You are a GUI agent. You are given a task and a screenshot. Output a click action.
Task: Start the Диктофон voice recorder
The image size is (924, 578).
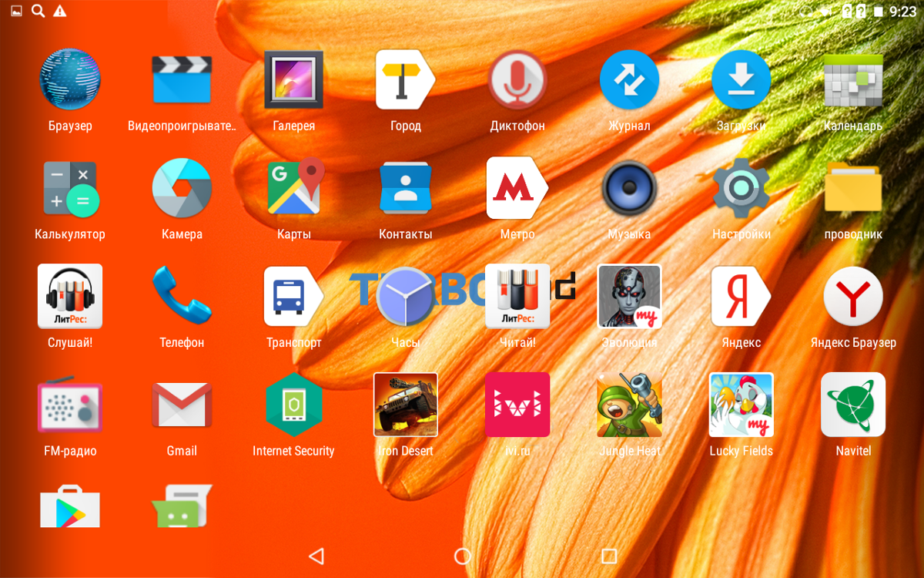point(517,79)
